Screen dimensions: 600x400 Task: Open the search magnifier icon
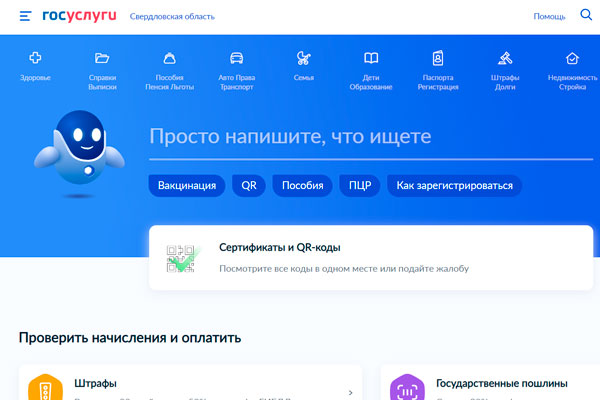coord(586,15)
